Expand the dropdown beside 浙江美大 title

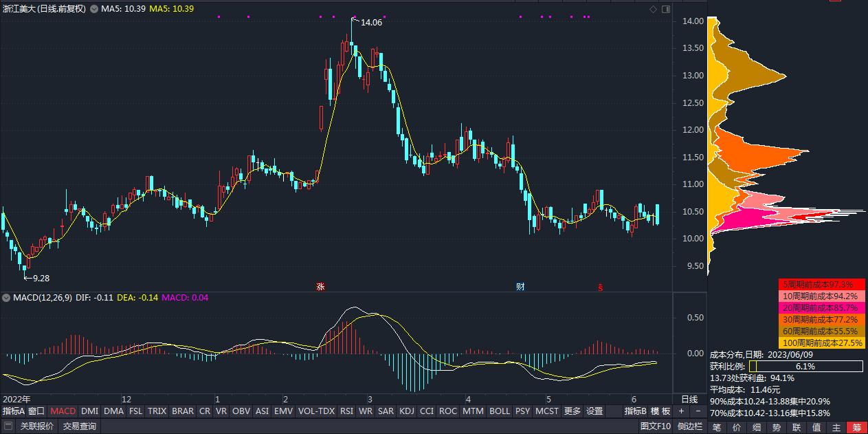tap(93, 9)
